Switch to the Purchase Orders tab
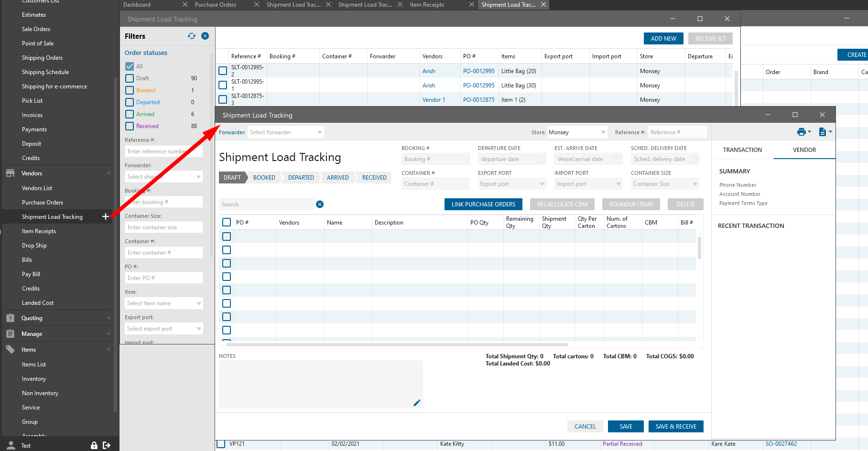The image size is (868, 451). coord(216,5)
